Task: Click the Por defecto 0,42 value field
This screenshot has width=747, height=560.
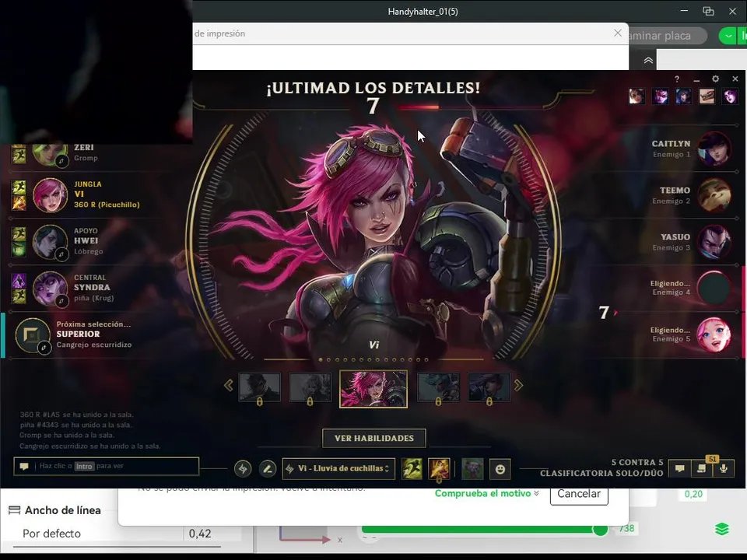Action: (x=200, y=534)
